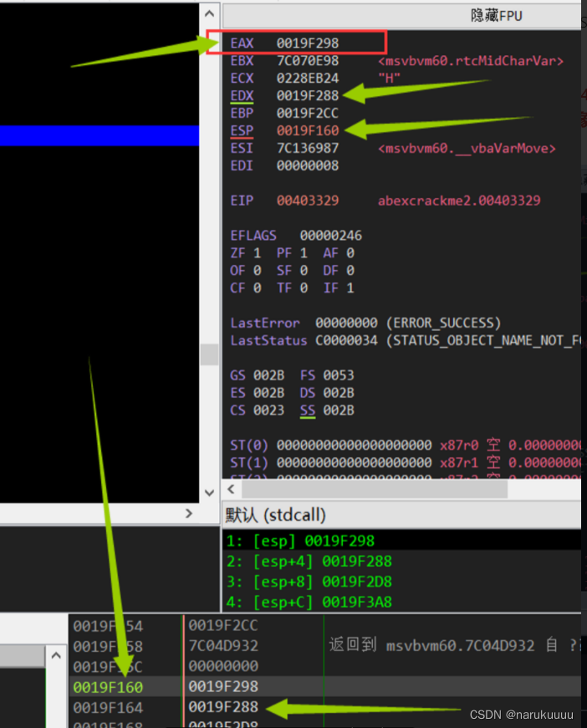Click the EIP register name label
The height and width of the screenshot is (728, 587).
tap(242, 201)
